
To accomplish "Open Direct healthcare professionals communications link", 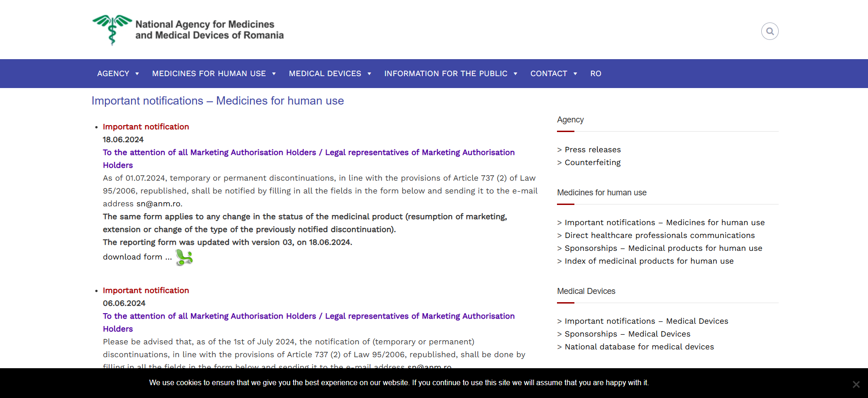I will pos(660,235).
